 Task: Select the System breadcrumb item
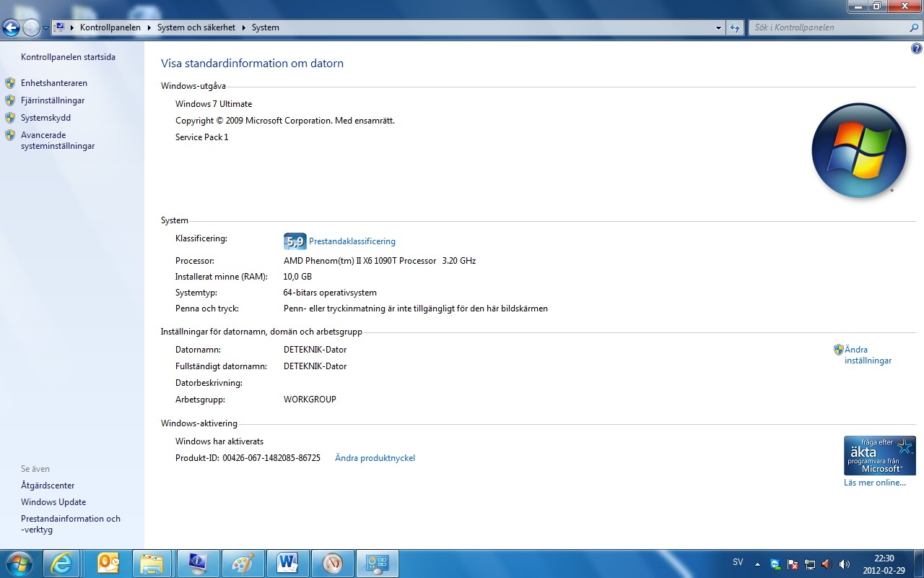266,27
